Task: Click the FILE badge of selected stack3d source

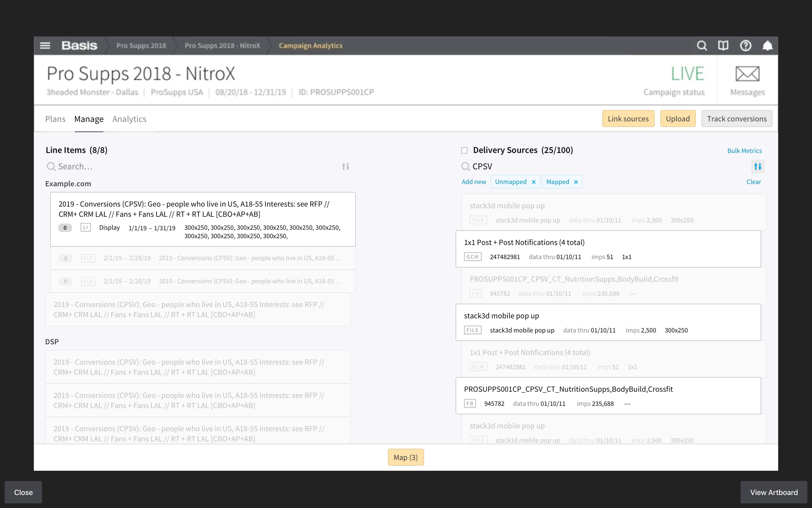Action: coord(473,330)
